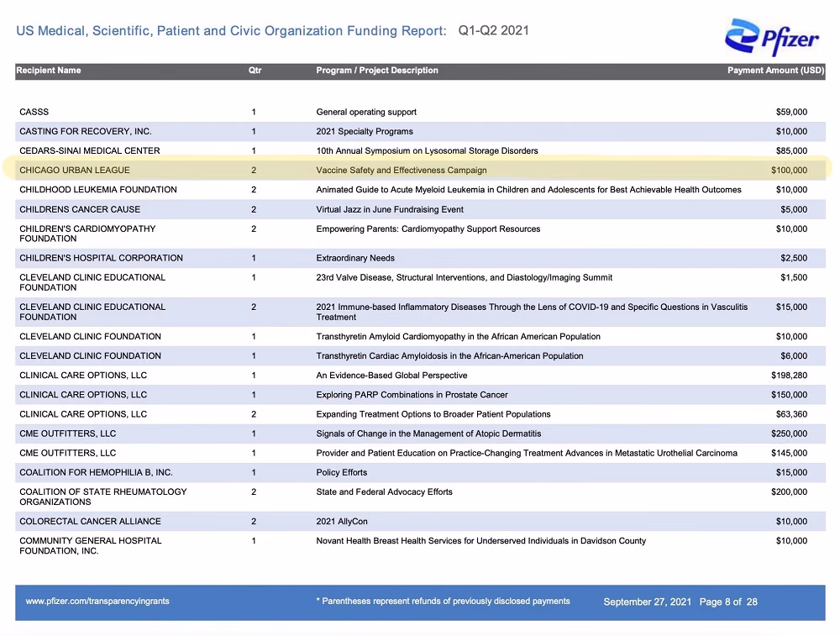Image resolution: width=840 pixels, height=636 pixels.
Task: Select the Colorectal Cancer Alliance recipient
Action: coord(90,522)
